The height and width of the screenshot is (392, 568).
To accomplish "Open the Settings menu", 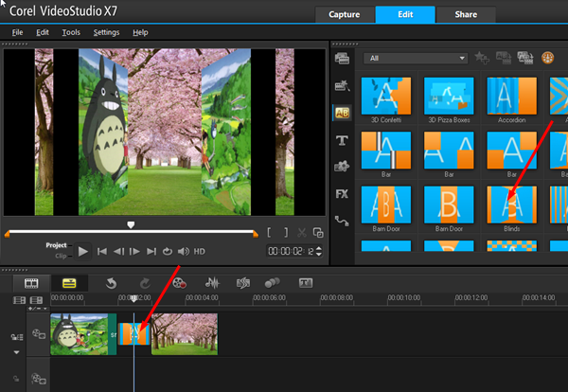I will (x=106, y=32).
